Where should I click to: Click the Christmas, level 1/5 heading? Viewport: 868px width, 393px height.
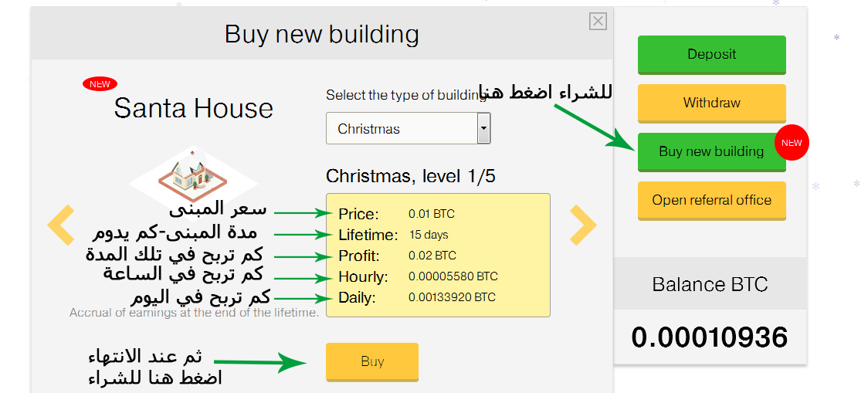411,176
